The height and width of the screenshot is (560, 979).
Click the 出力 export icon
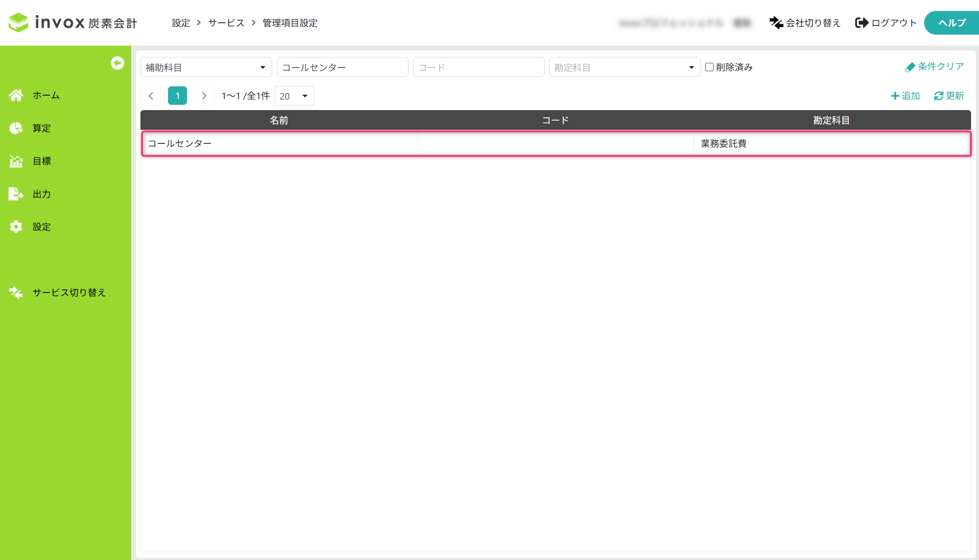16,194
